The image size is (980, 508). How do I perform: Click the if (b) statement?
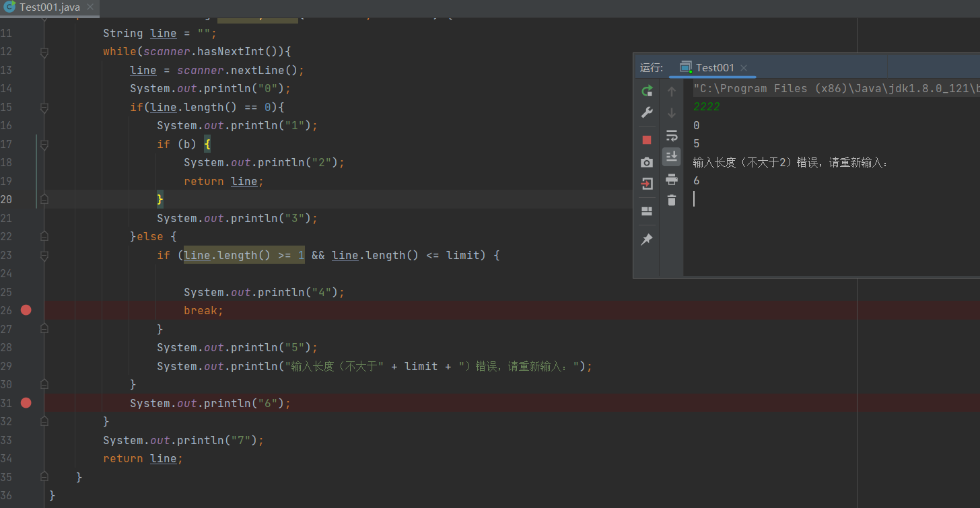(x=184, y=144)
